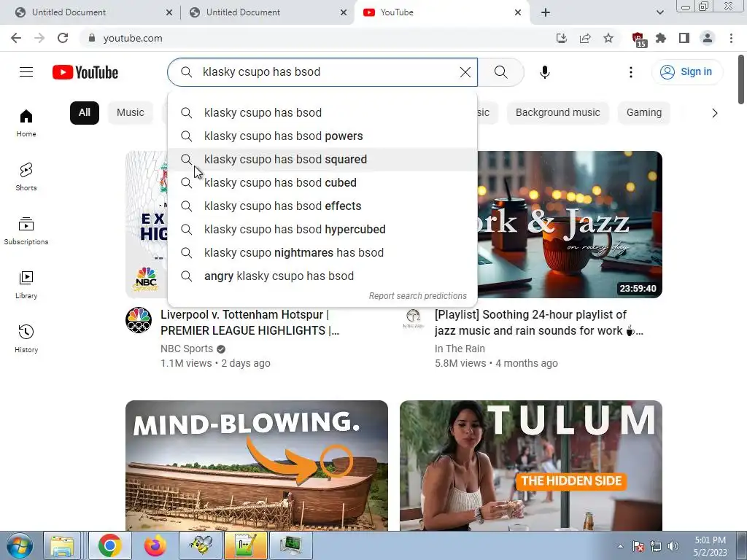
Task: Open Subscriptions in the sidebar
Action: tap(26, 231)
